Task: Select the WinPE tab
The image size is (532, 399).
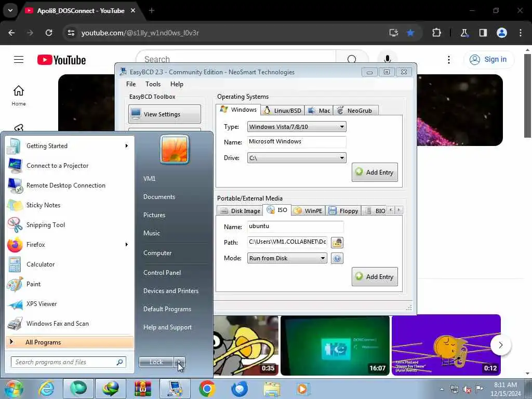Action: click(x=308, y=211)
